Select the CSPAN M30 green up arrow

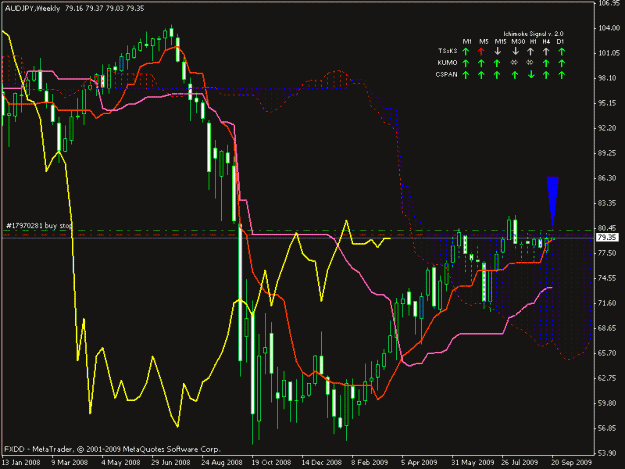pyautogui.click(x=515, y=75)
